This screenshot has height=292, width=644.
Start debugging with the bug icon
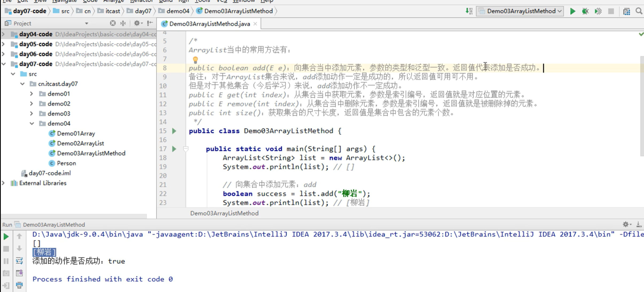(x=585, y=11)
